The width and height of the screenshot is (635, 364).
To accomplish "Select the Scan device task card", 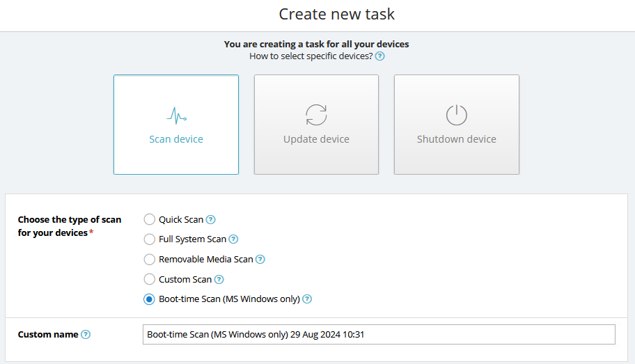I will pyautogui.click(x=176, y=125).
